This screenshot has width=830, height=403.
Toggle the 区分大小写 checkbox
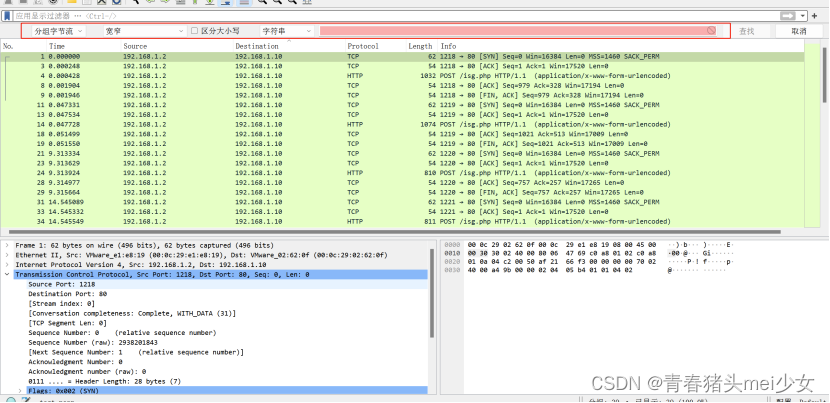point(194,31)
